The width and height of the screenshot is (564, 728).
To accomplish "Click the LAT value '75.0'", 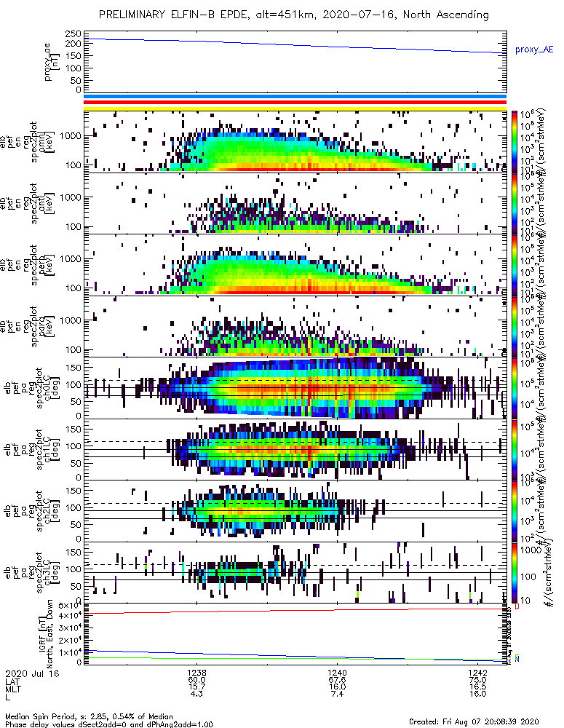I will point(477,680).
